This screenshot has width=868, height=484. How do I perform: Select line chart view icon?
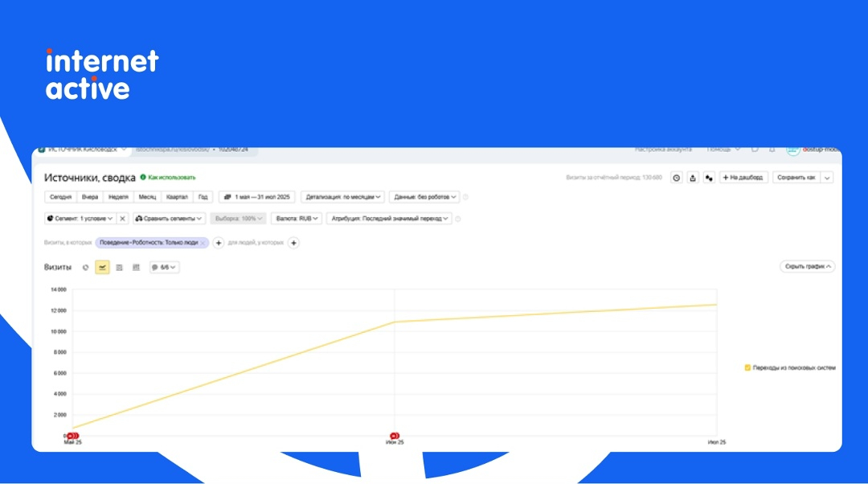tap(102, 268)
